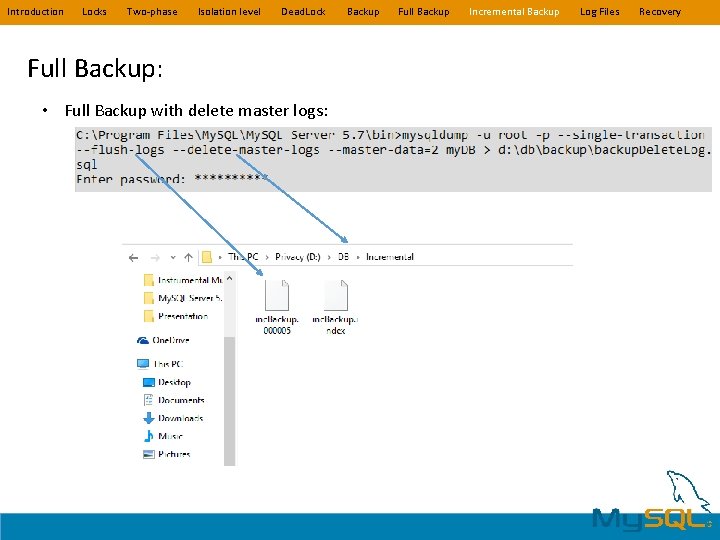Click the navigation pane scroll-up arrow
The width and height of the screenshot is (720, 540).
[230, 279]
